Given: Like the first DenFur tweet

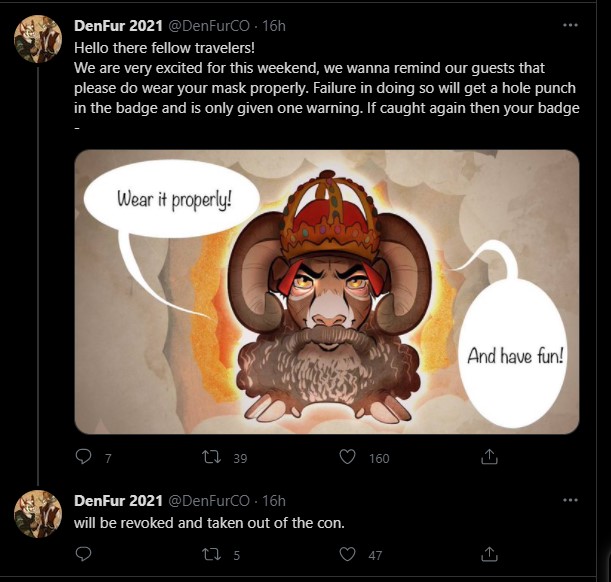Looking at the screenshot, I should (x=348, y=457).
